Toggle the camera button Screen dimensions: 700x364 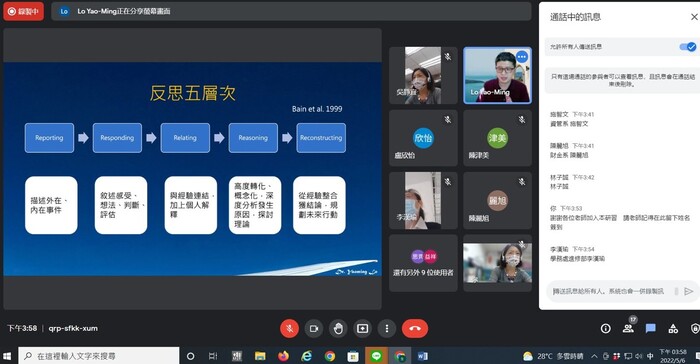314,329
